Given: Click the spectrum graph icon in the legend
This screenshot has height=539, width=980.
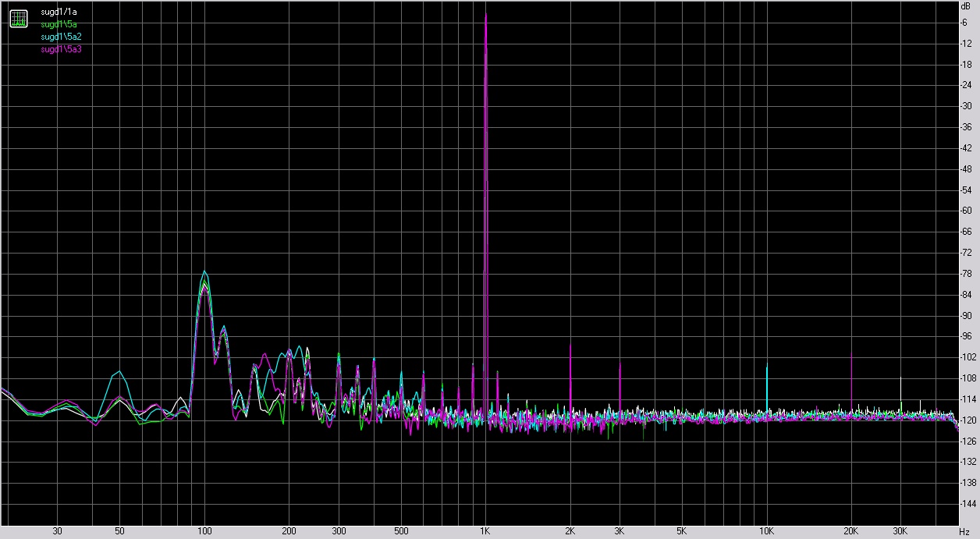Looking at the screenshot, I should (x=19, y=19).
